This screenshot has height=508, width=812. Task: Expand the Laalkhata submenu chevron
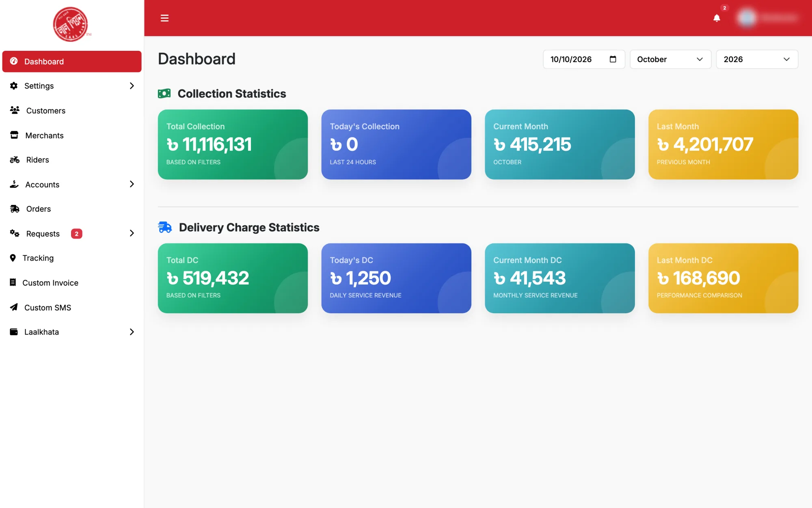point(132,332)
